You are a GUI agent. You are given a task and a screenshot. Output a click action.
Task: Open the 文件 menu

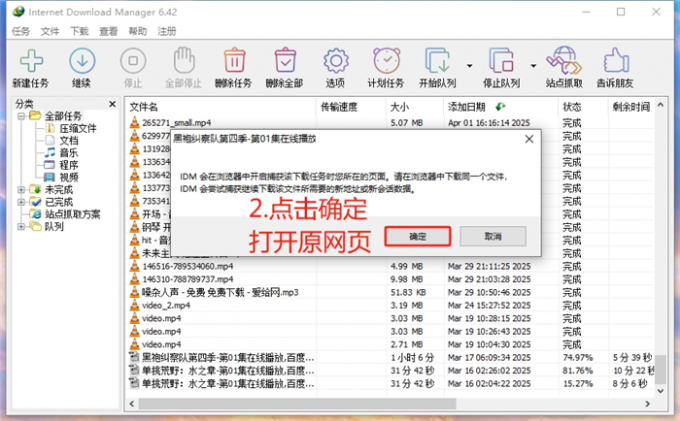(50, 31)
